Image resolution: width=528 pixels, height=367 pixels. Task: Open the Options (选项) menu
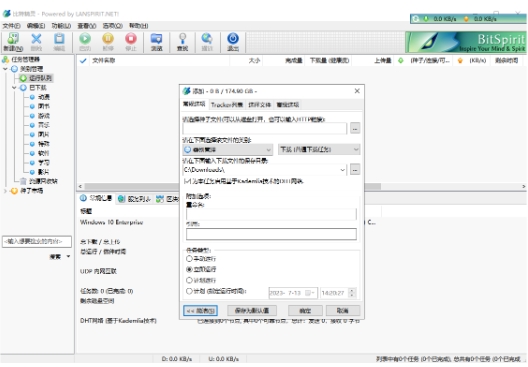[x=112, y=26]
